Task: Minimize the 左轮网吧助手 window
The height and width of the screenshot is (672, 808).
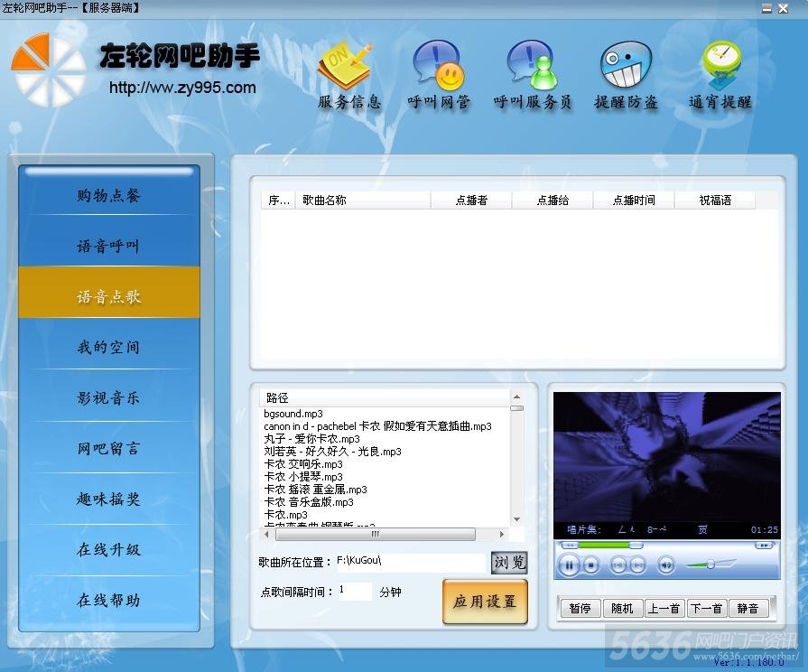Action: (766, 8)
